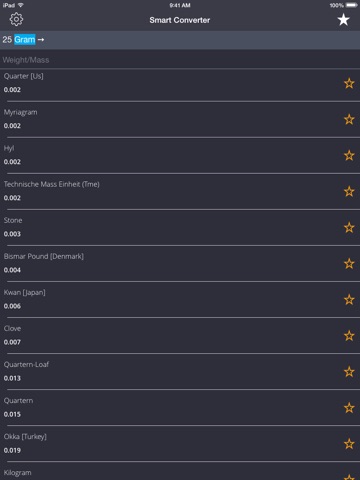The width and height of the screenshot is (360, 480).
Task: Toggle favorite star for Hyl
Action: 349,155
